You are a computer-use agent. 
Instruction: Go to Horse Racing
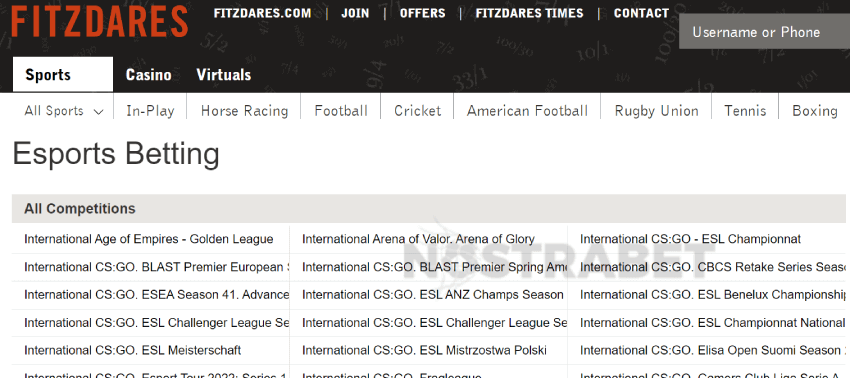244,111
